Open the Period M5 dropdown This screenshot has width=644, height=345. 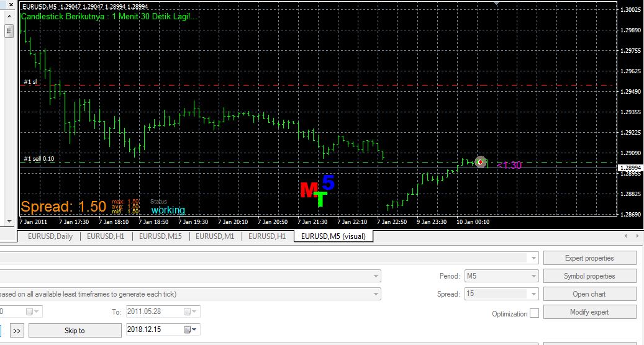click(x=501, y=276)
